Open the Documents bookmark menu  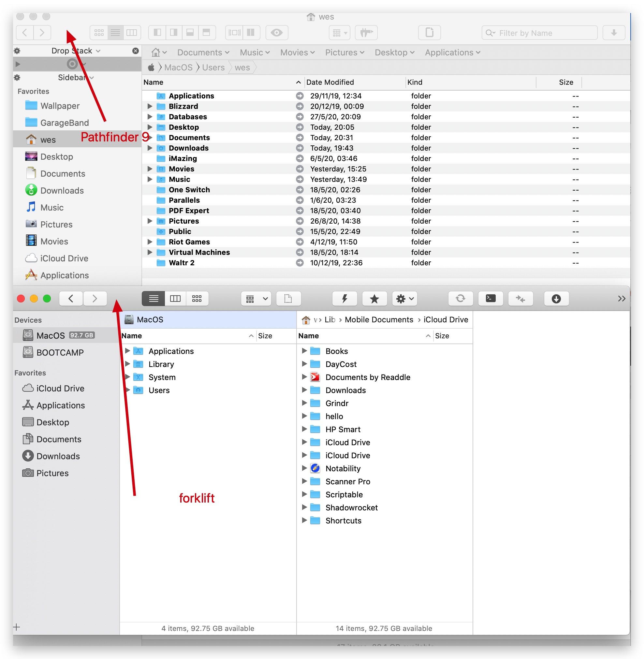[x=203, y=52]
